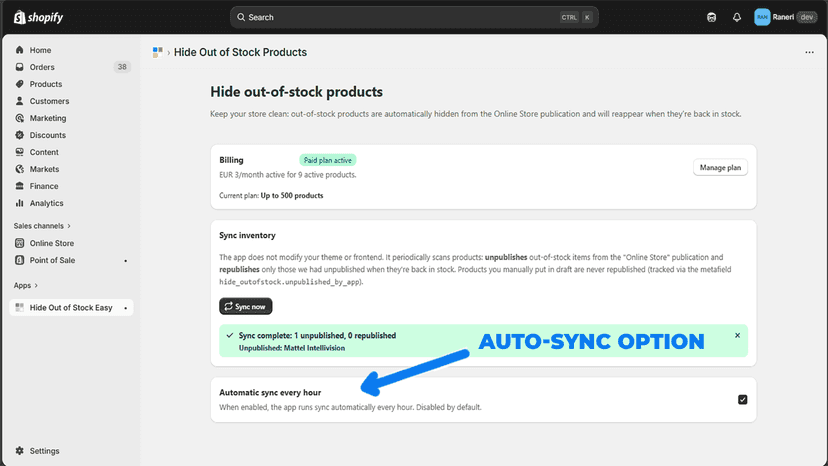828x466 pixels.
Task: Click the Settings gear icon
Action: 20,451
